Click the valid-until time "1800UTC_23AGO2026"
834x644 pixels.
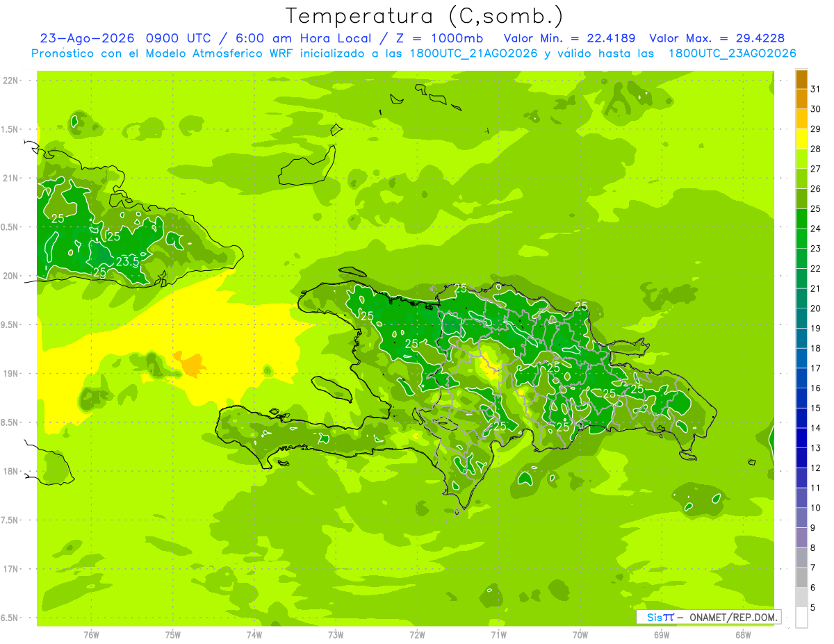click(x=732, y=53)
